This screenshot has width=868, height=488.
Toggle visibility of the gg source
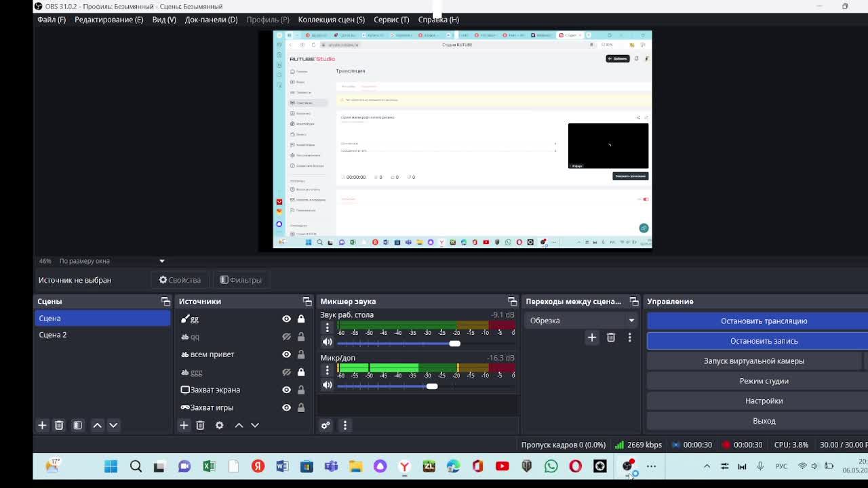[x=286, y=319]
